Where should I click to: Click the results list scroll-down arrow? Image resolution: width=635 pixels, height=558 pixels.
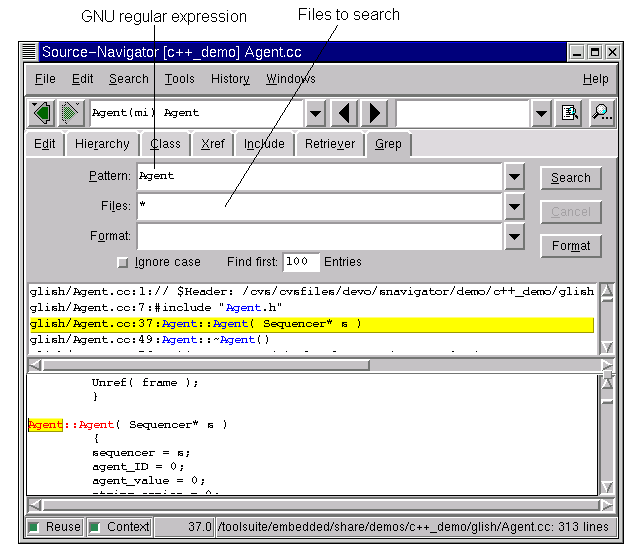point(607,347)
